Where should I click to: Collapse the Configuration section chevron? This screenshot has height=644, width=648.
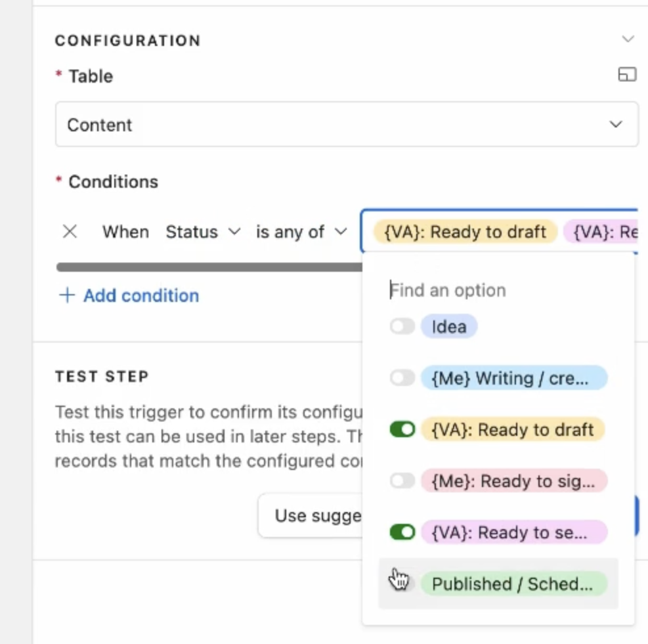click(x=628, y=39)
